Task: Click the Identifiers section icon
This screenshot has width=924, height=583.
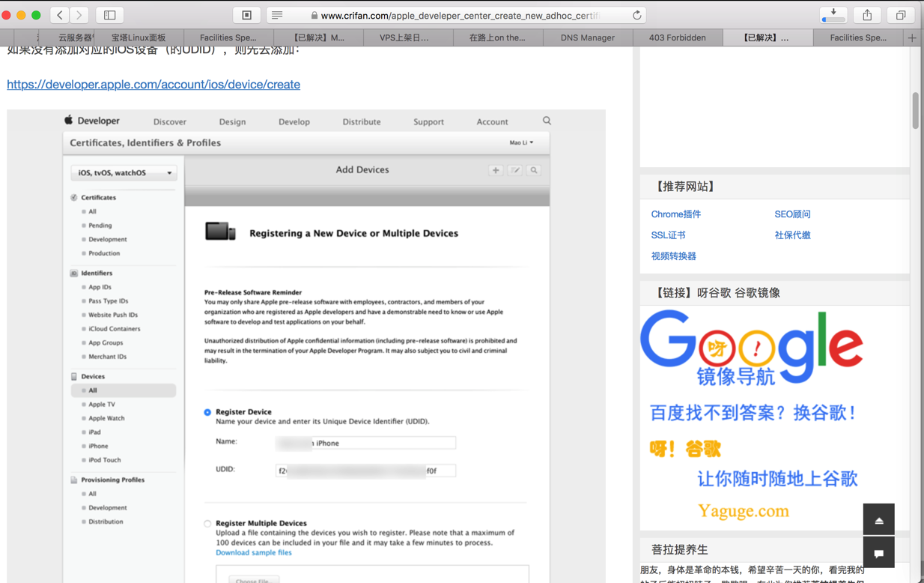Action: [x=74, y=274]
